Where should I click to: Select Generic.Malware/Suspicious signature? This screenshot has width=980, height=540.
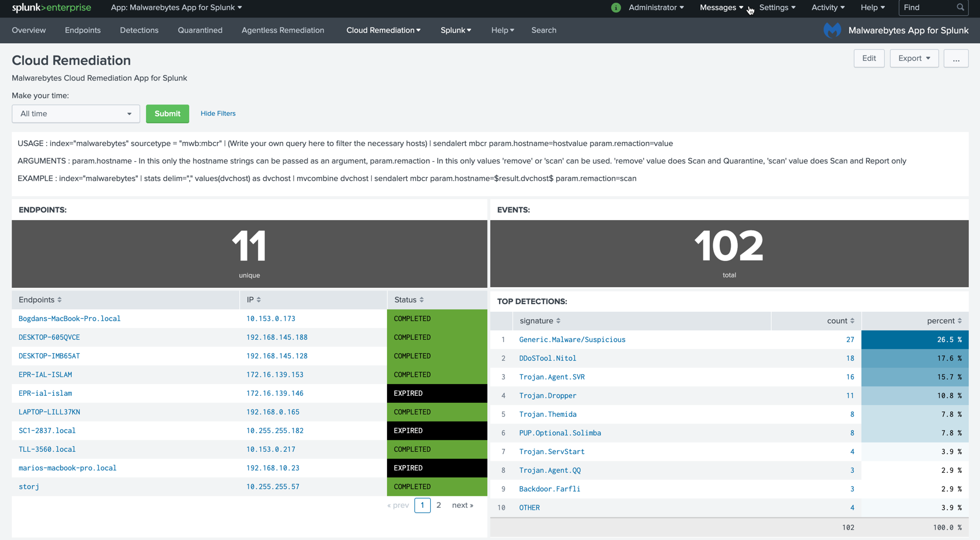[572, 340]
